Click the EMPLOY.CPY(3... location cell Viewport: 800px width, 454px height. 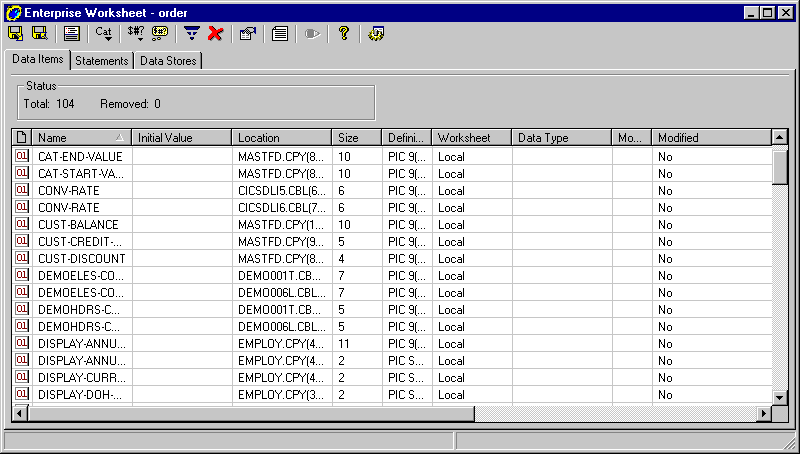(x=282, y=395)
